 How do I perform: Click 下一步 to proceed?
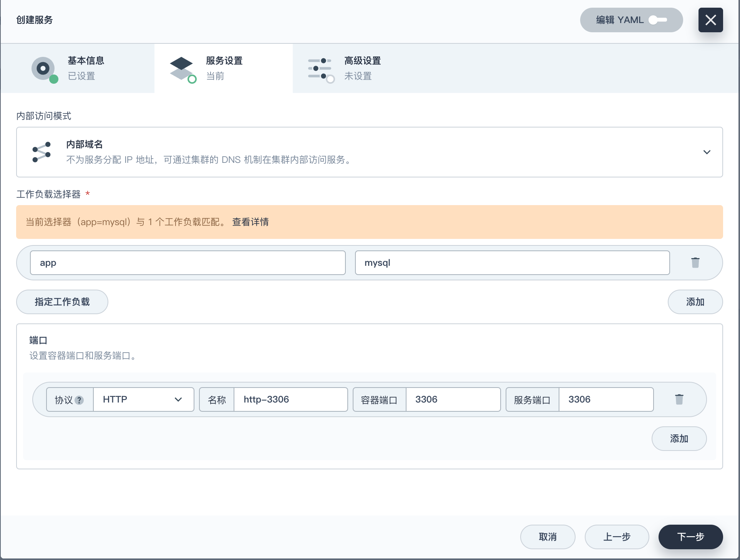[x=690, y=537]
